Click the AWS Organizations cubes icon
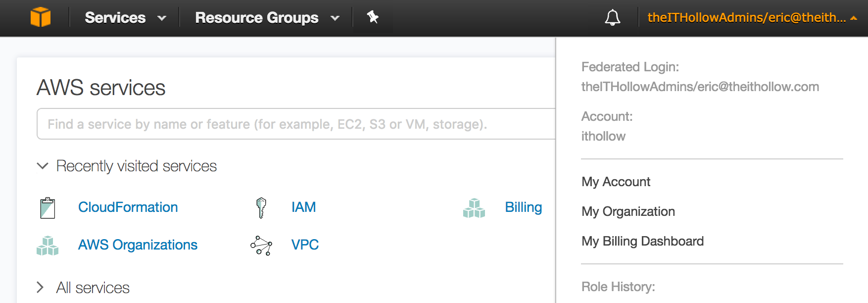Screen dimensions: 868x303 (x=48, y=246)
